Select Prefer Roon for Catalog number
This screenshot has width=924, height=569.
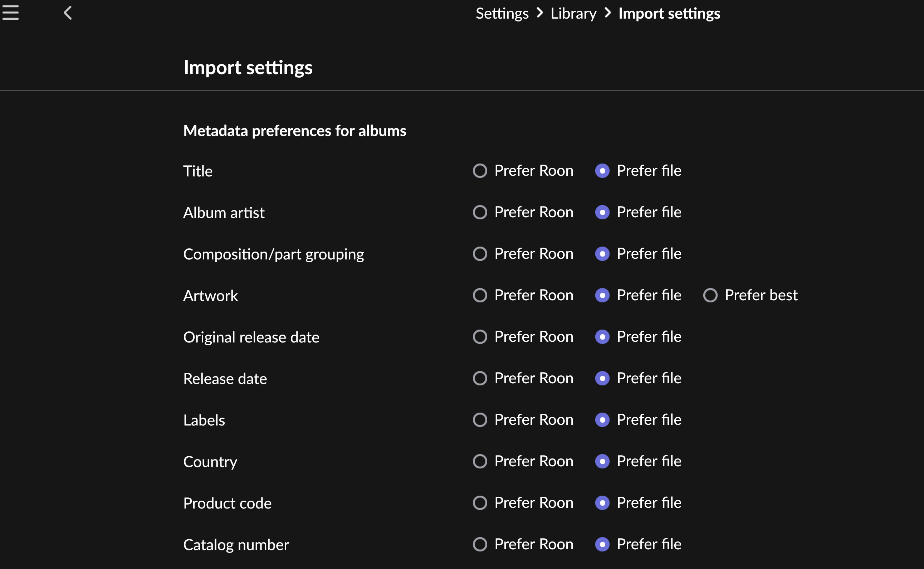[x=480, y=544]
